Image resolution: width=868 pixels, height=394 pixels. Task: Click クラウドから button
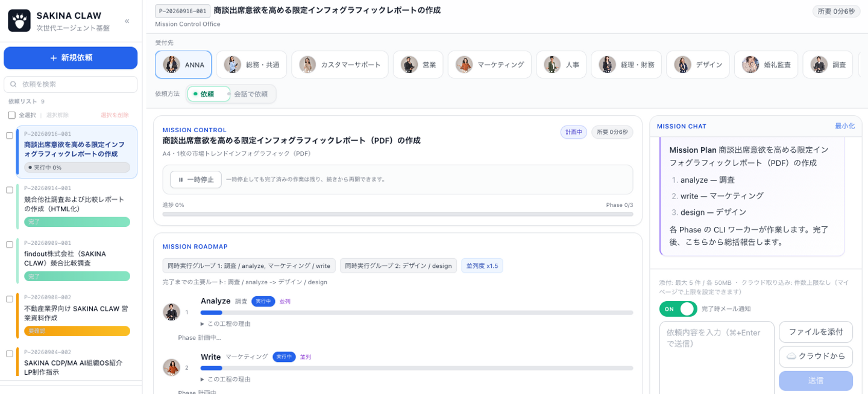tap(816, 357)
